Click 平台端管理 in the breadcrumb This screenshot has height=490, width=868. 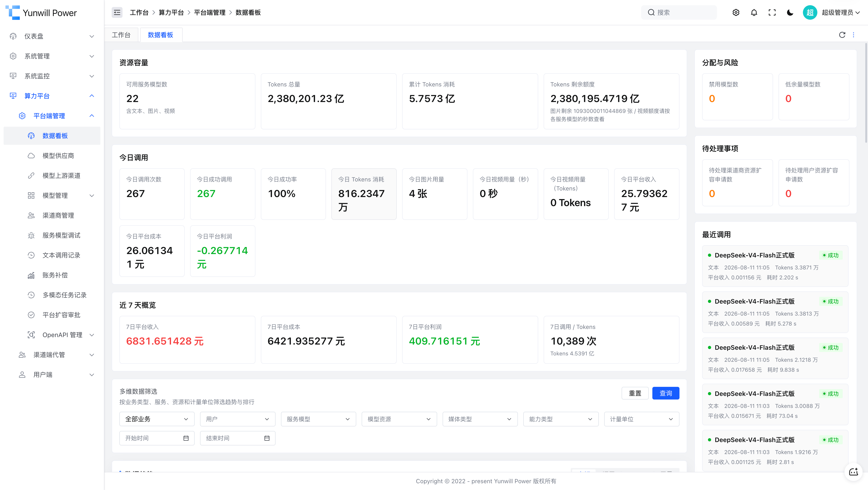pos(210,12)
